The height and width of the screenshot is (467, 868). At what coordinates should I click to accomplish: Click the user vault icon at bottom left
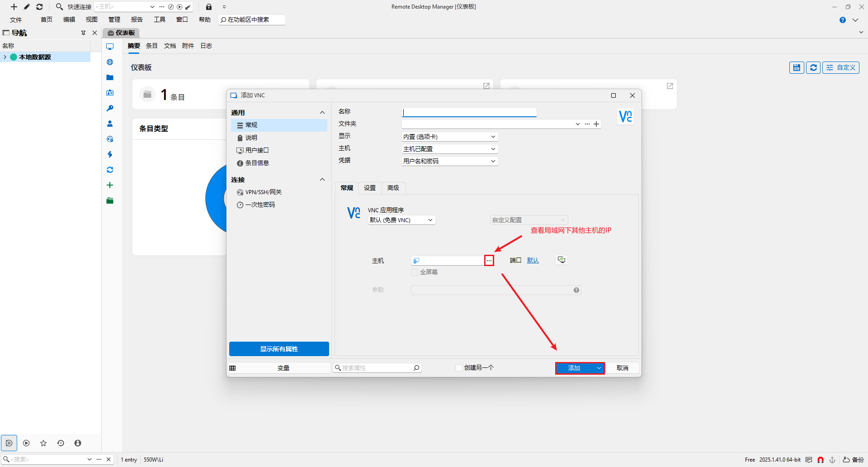click(78, 443)
